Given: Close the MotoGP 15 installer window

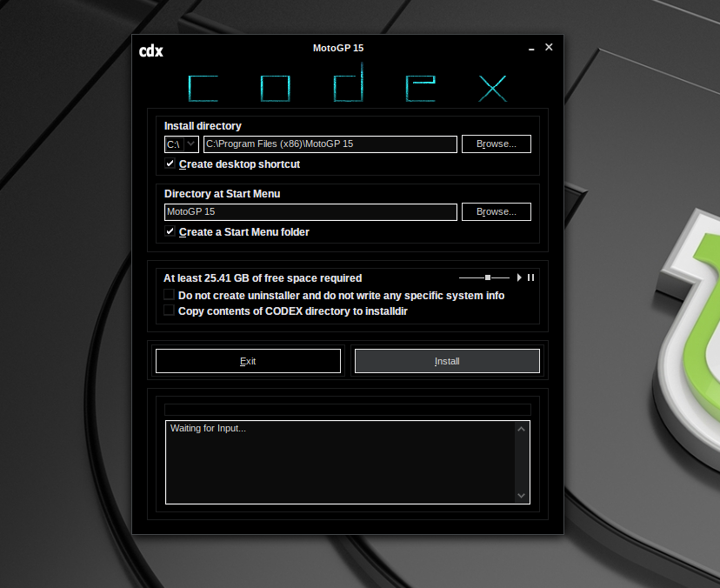Looking at the screenshot, I should tap(549, 47).
